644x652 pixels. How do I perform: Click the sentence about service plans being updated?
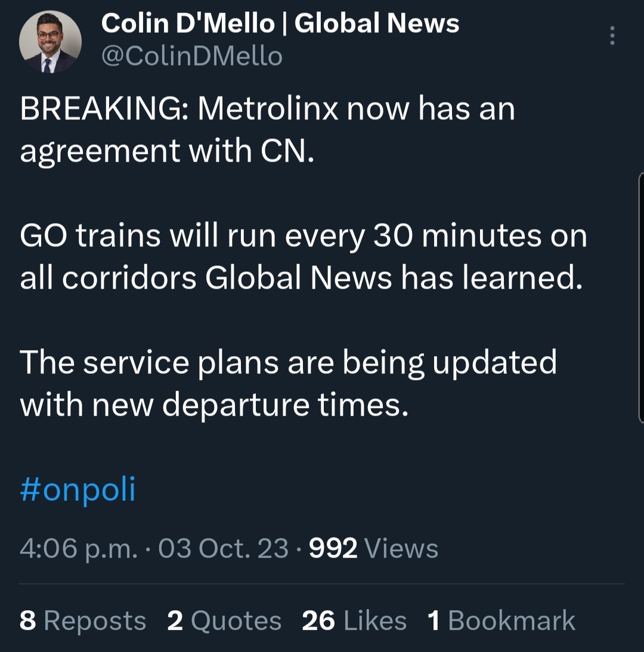[x=288, y=384]
